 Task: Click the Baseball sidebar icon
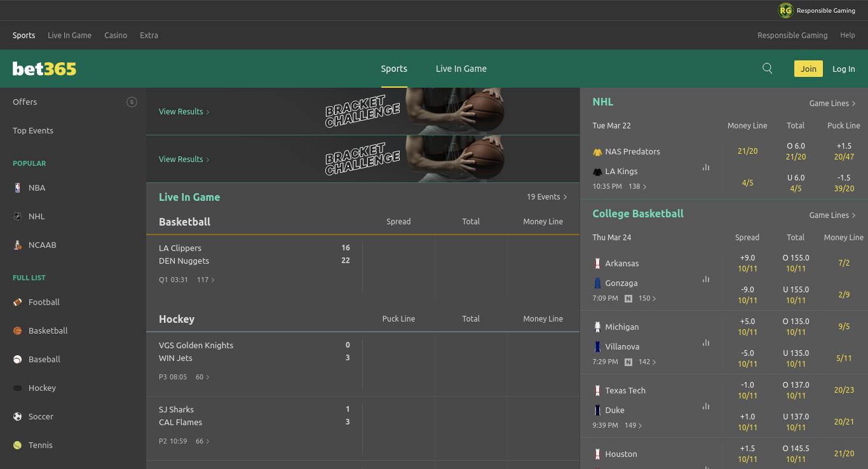[x=18, y=359]
